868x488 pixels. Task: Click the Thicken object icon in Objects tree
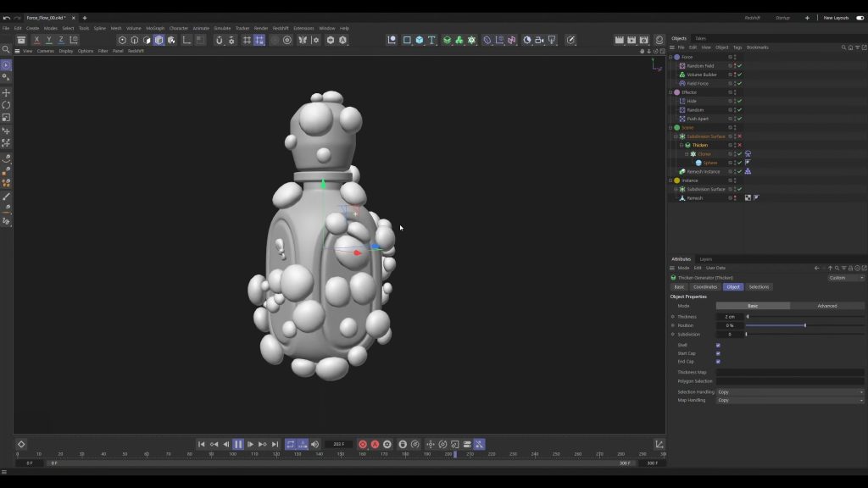(x=687, y=145)
